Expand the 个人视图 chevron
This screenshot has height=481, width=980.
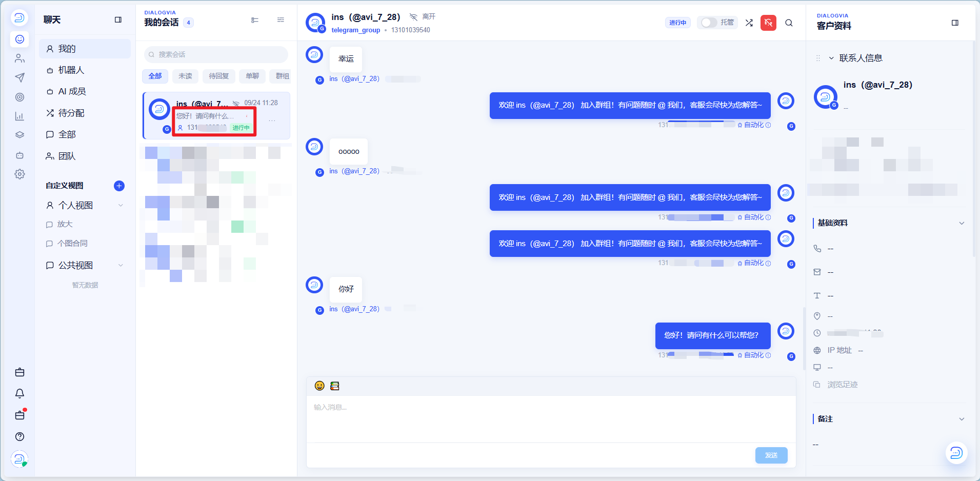point(121,206)
